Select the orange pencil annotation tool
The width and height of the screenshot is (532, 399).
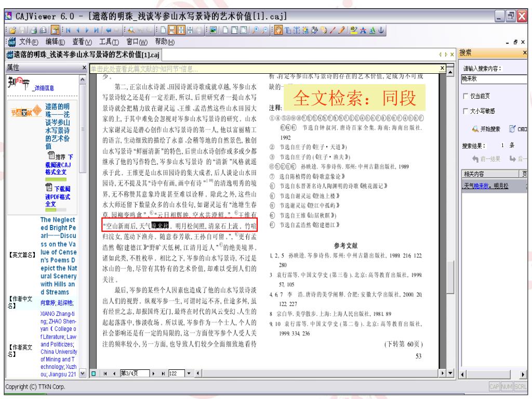point(342,30)
